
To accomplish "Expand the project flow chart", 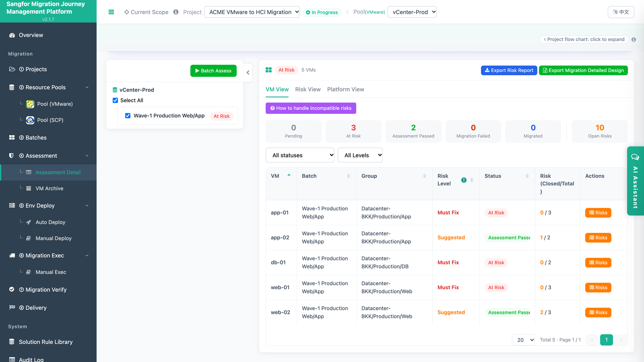I will 584,39.
